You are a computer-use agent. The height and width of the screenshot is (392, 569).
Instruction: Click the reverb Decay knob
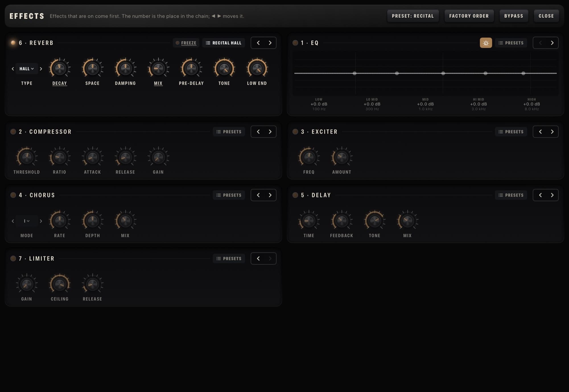pos(59,68)
